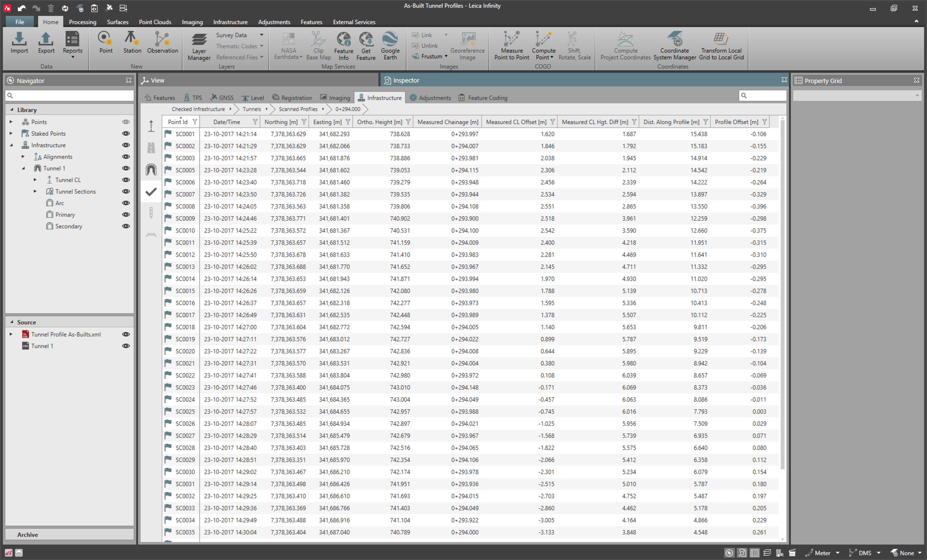This screenshot has width=927, height=560.
Task: Filter the Ortho. Height column
Action: coord(408,122)
